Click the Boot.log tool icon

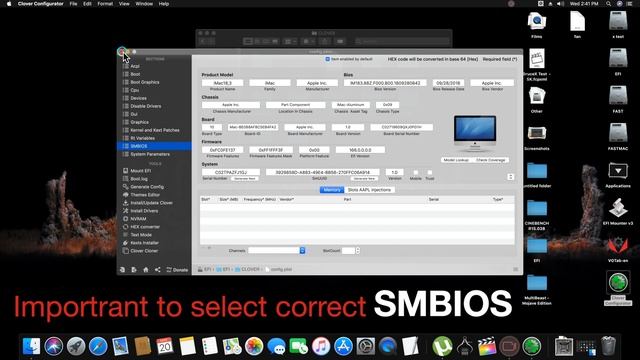point(125,179)
